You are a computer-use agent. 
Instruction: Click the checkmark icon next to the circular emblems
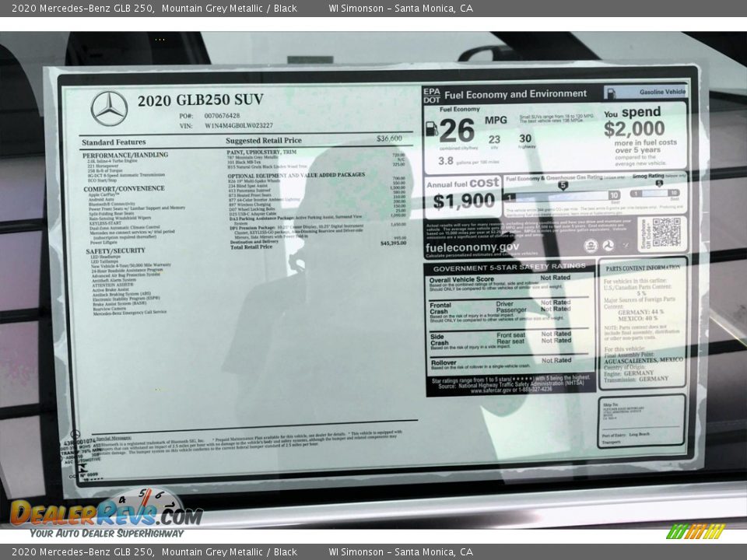(x=626, y=246)
